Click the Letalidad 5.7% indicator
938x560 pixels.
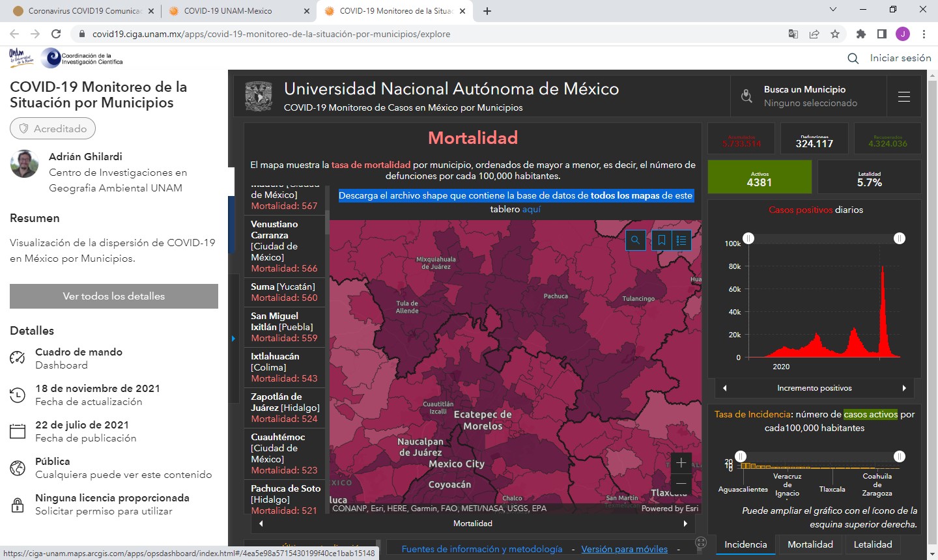(x=870, y=176)
